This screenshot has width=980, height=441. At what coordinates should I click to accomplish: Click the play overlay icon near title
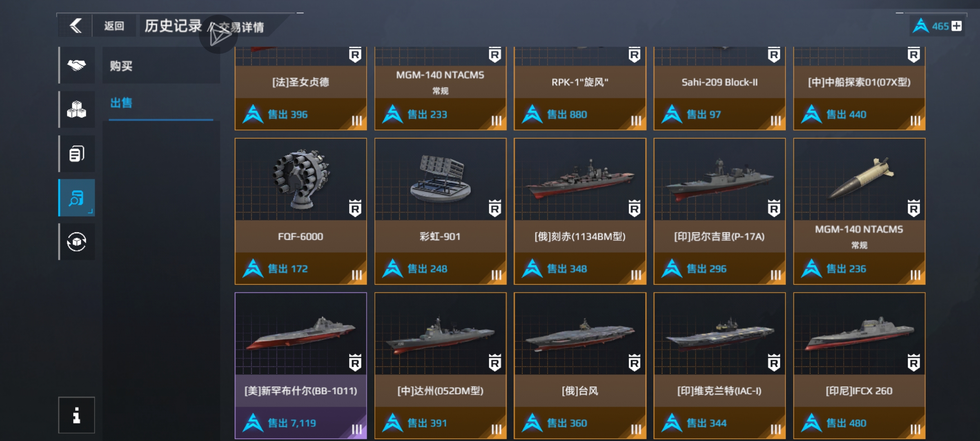(x=218, y=35)
